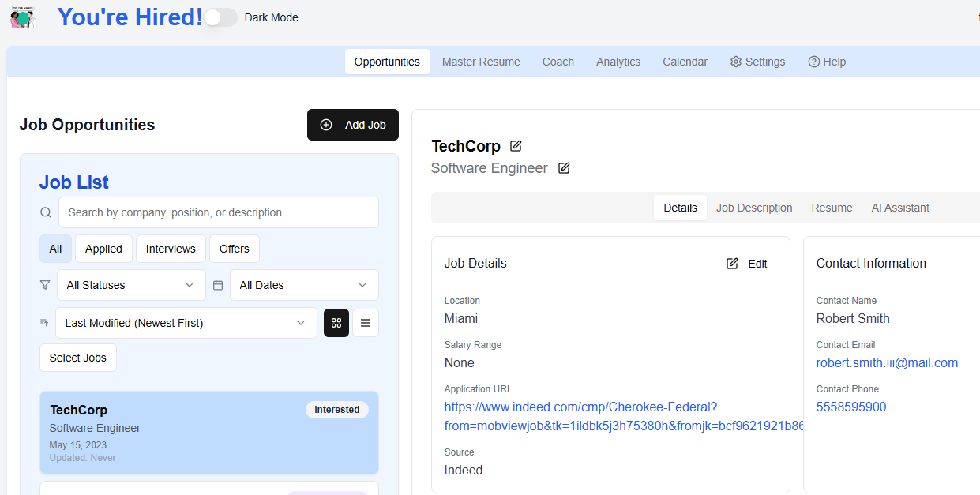980x495 pixels.
Task: Click the status filter funnel icon
Action: [x=45, y=285]
